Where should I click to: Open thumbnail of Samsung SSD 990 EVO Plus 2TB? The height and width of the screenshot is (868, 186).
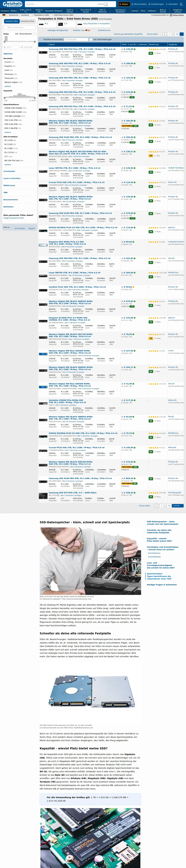pos(43,53)
